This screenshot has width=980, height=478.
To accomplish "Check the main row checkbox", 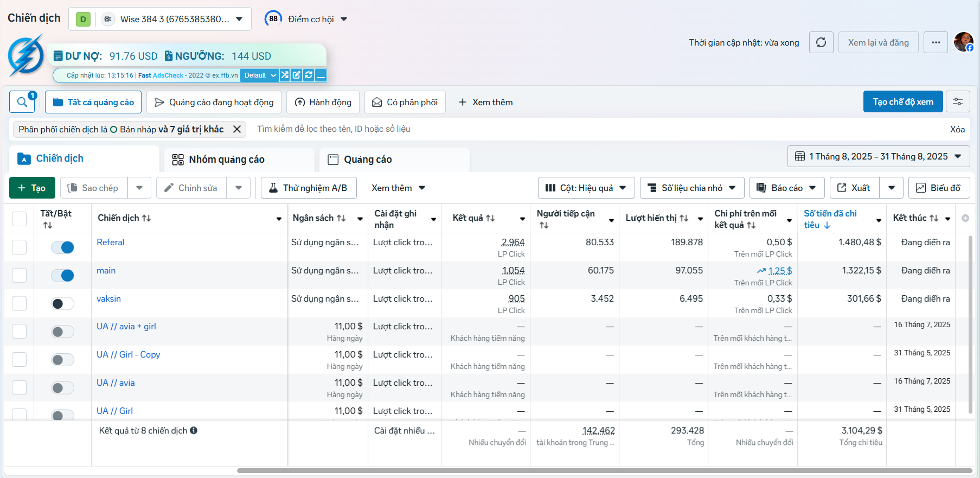I will point(19,275).
